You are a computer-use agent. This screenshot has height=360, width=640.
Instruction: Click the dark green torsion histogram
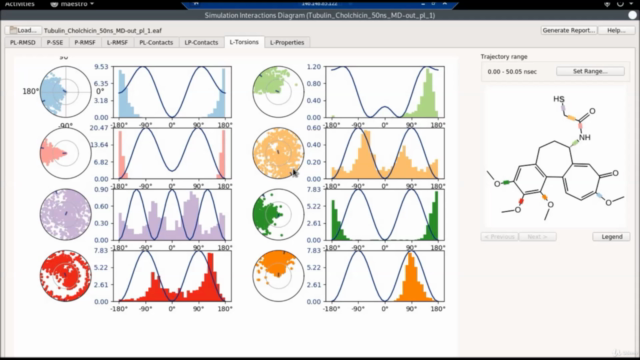(x=385, y=215)
